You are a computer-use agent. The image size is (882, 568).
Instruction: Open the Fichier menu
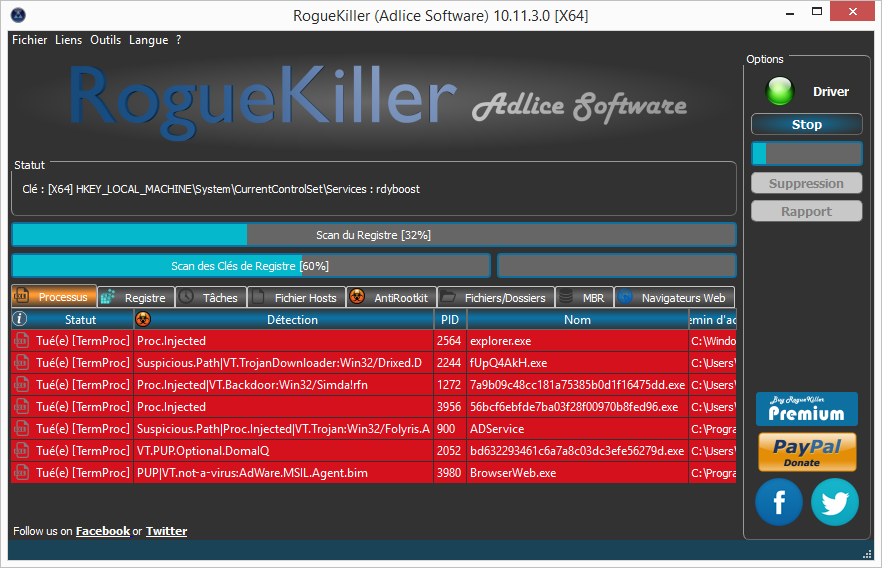[x=30, y=40]
